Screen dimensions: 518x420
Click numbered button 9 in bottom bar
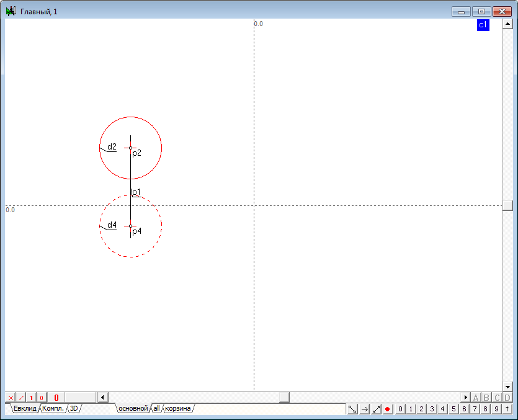tap(496, 409)
